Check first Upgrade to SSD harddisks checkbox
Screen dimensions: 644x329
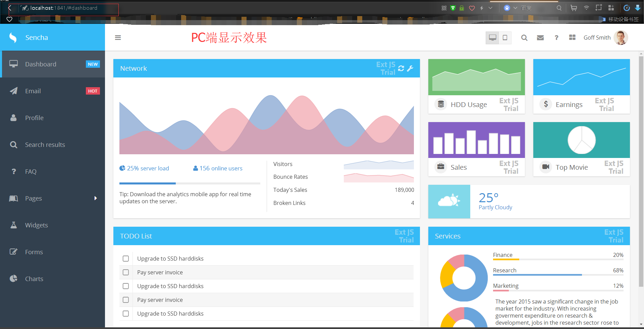click(x=126, y=259)
